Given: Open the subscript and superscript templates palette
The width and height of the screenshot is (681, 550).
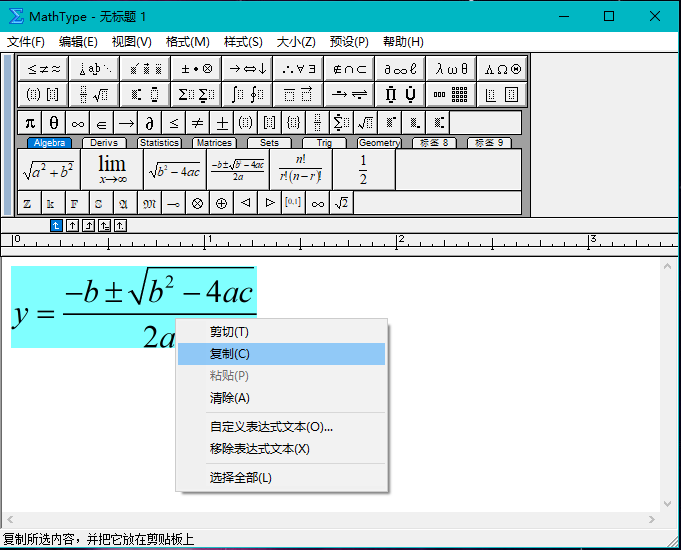Looking at the screenshot, I should coord(145,94).
